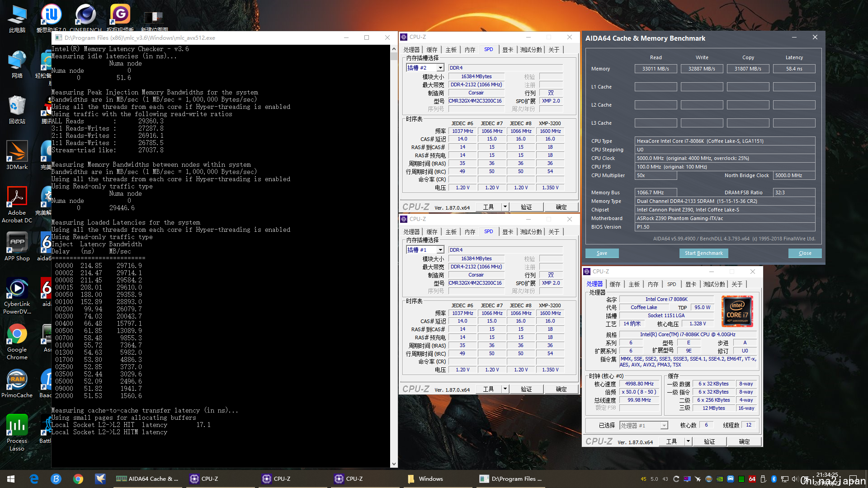Select 缓存 tab in bottom-right CPU-Z window
This screenshot has width=868, height=488.
tap(615, 284)
